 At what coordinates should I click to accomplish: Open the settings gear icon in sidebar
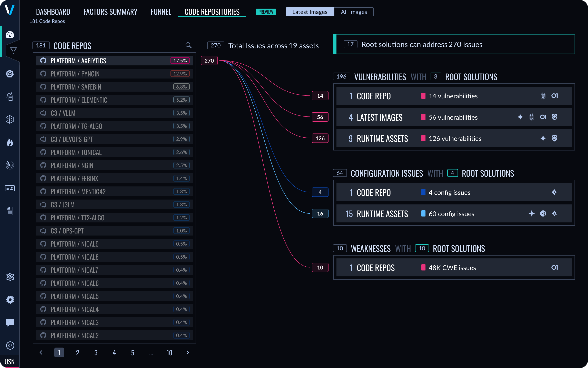pos(10,300)
